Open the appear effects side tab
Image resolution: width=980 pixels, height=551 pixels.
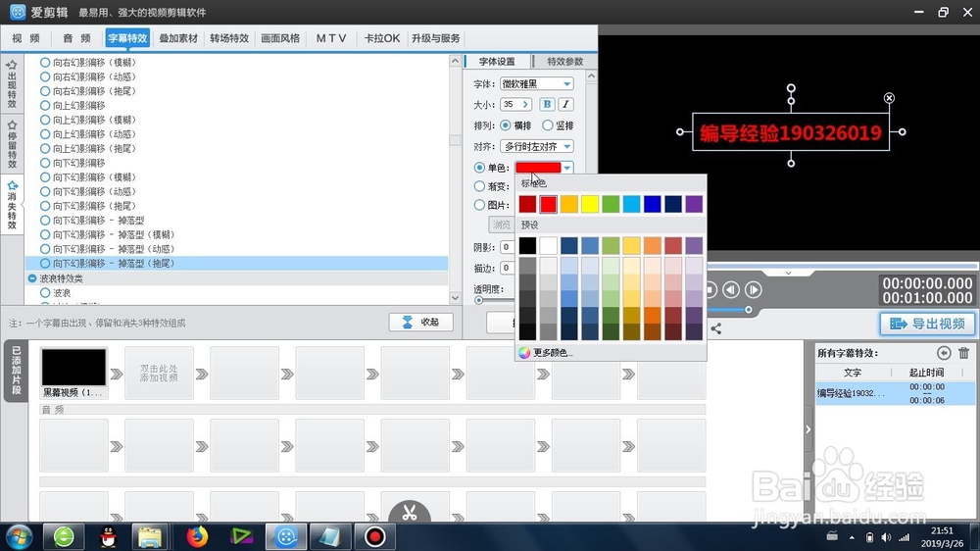(x=12, y=83)
